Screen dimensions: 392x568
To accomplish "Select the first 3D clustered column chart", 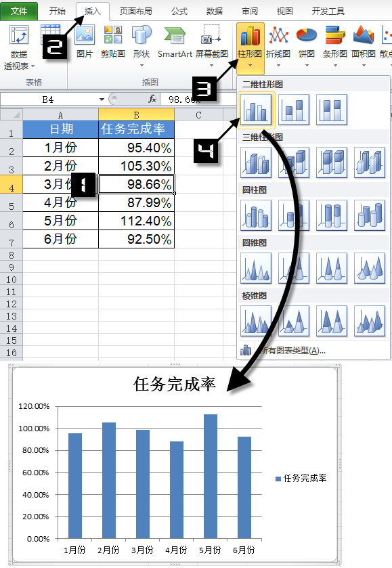I will [256, 162].
